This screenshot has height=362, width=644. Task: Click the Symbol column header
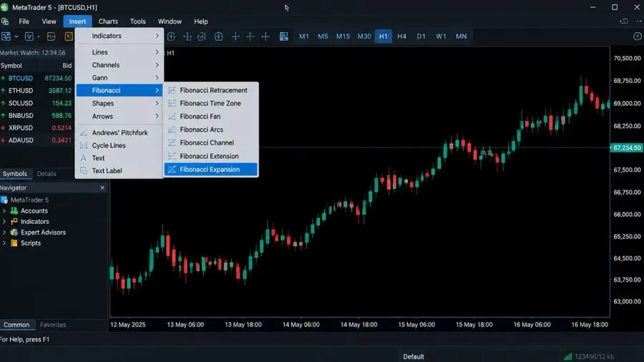click(11, 66)
